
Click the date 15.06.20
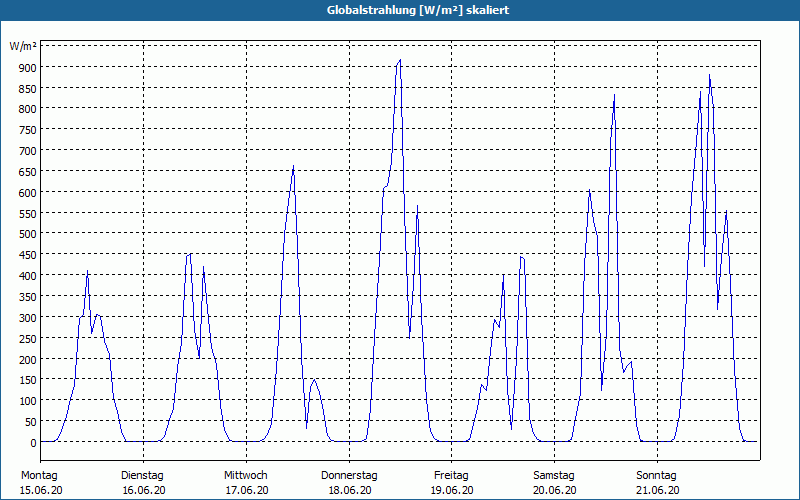[41, 490]
